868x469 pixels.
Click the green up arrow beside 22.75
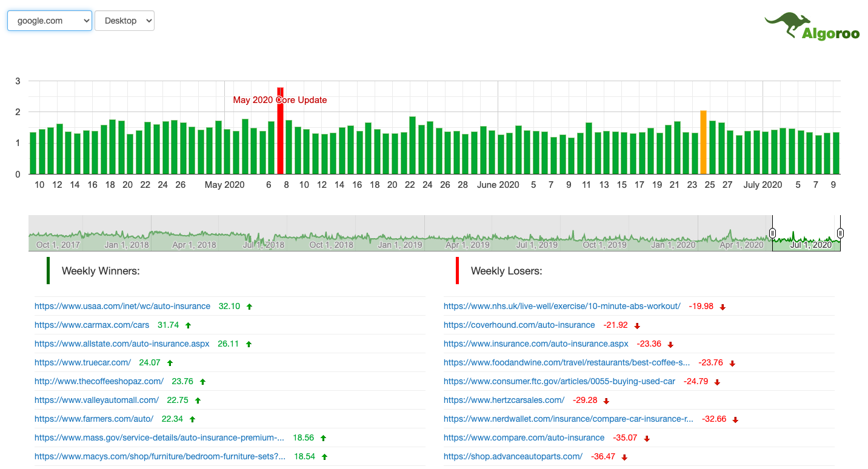pos(198,401)
